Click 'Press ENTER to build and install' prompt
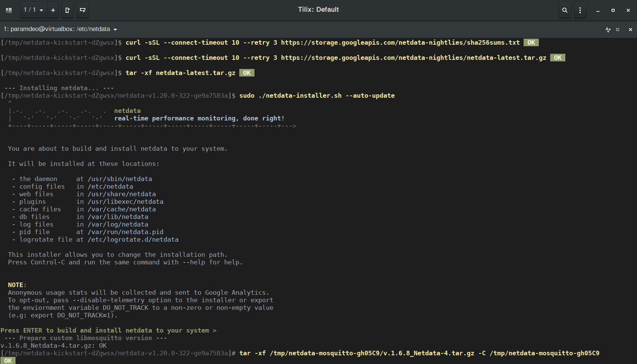The height and width of the screenshot is (364, 637). coord(108,330)
